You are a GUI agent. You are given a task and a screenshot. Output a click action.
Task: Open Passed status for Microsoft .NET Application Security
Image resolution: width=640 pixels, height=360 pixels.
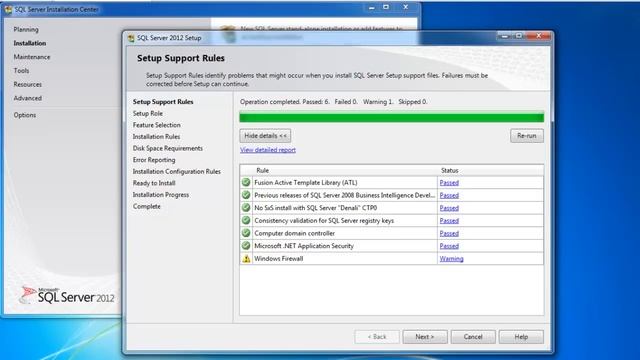click(449, 246)
